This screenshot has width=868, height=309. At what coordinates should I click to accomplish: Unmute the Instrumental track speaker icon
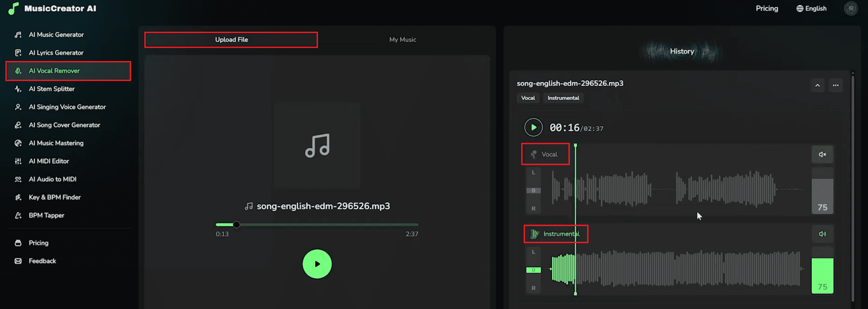point(822,234)
